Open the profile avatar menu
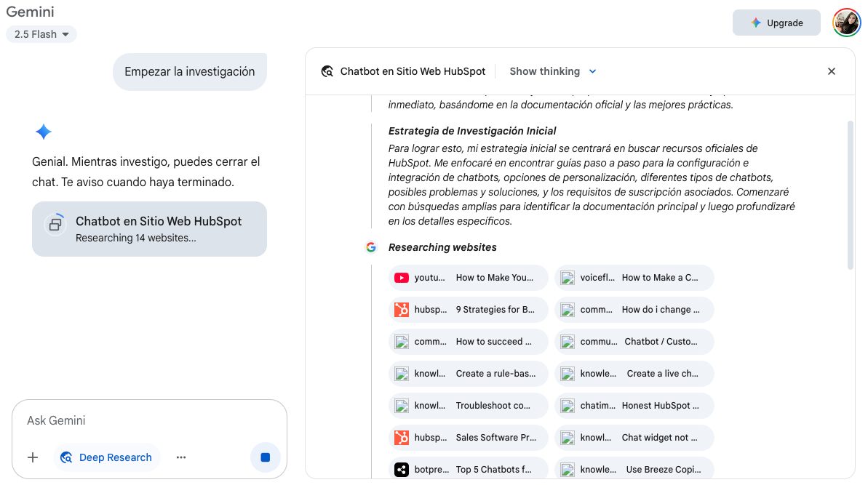This screenshot has height=485, width=868. click(846, 23)
